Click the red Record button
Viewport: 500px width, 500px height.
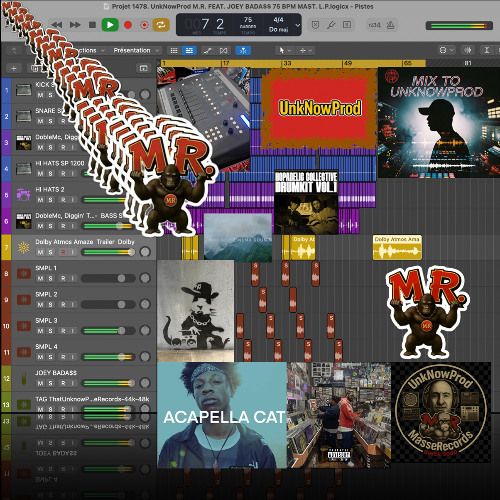pyautogui.click(x=128, y=25)
